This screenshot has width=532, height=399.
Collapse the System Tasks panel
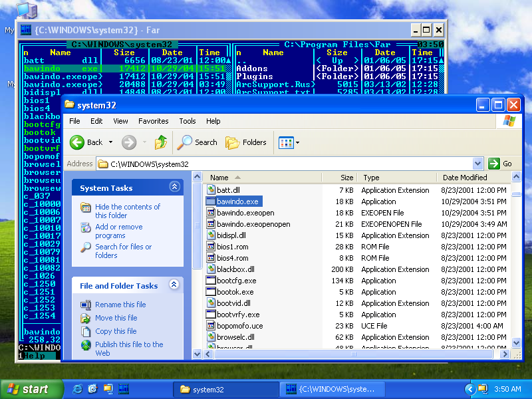(174, 187)
